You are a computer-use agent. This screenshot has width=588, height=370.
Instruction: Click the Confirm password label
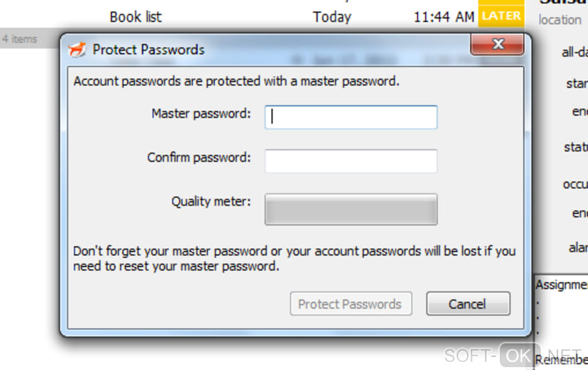[x=199, y=158]
